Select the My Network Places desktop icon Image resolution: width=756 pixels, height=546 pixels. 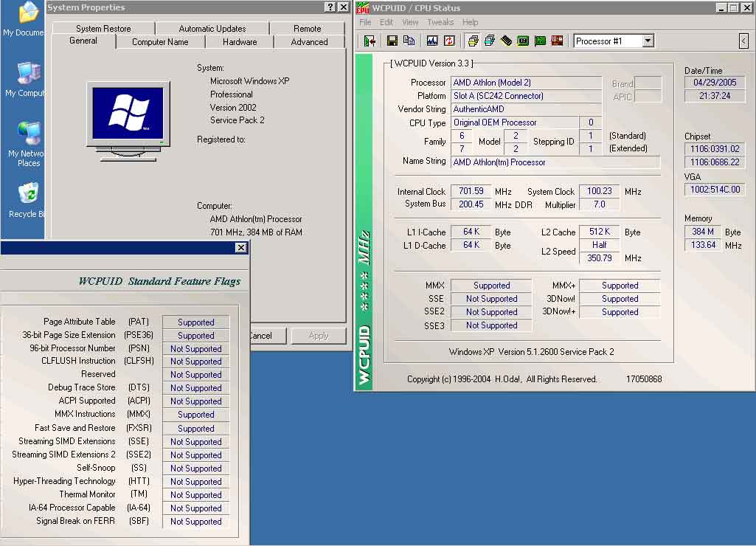click(x=27, y=144)
